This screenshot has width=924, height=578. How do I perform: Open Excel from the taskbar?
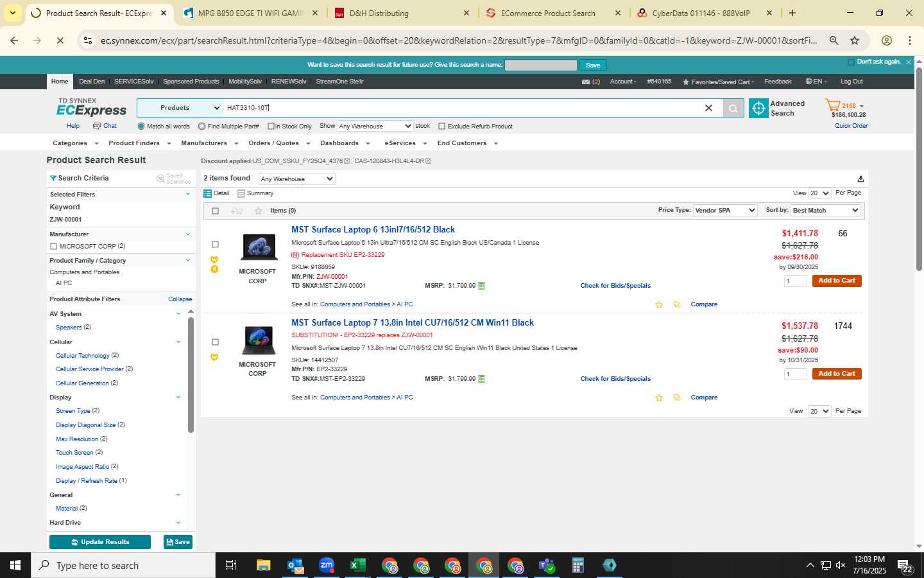pos(357,565)
